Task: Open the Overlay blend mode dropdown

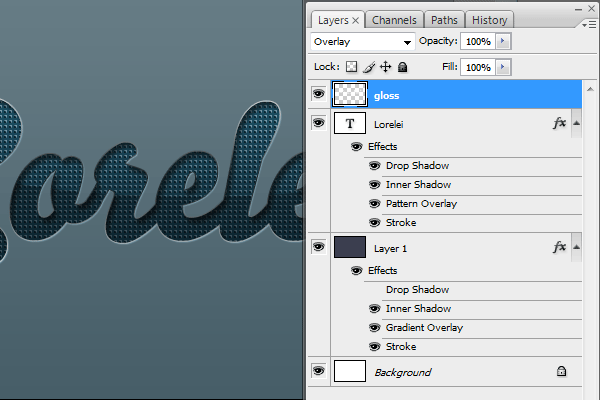Action: (363, 41)
